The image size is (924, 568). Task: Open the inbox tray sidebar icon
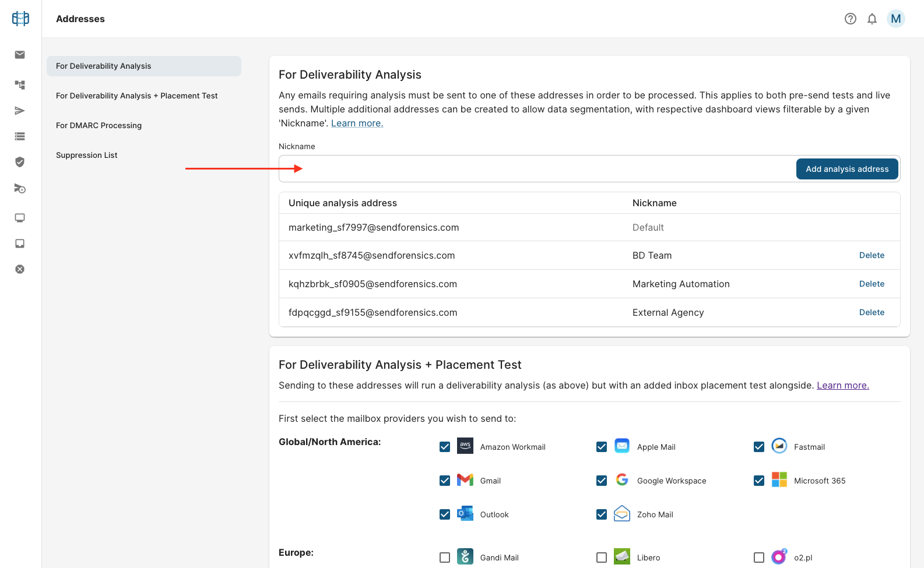20,244
